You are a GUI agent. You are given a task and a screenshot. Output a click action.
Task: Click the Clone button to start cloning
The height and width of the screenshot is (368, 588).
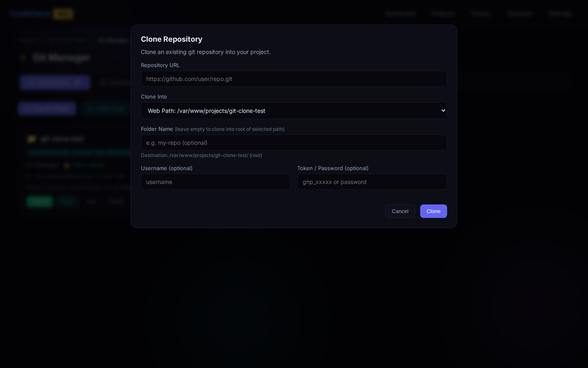pos(434,211)
